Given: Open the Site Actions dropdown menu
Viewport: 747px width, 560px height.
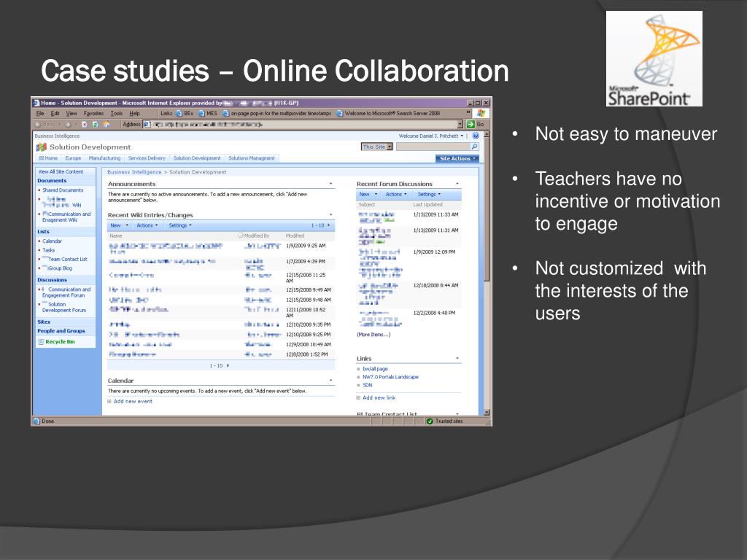Looking at the screenshot, I should (x=457, y=158).
